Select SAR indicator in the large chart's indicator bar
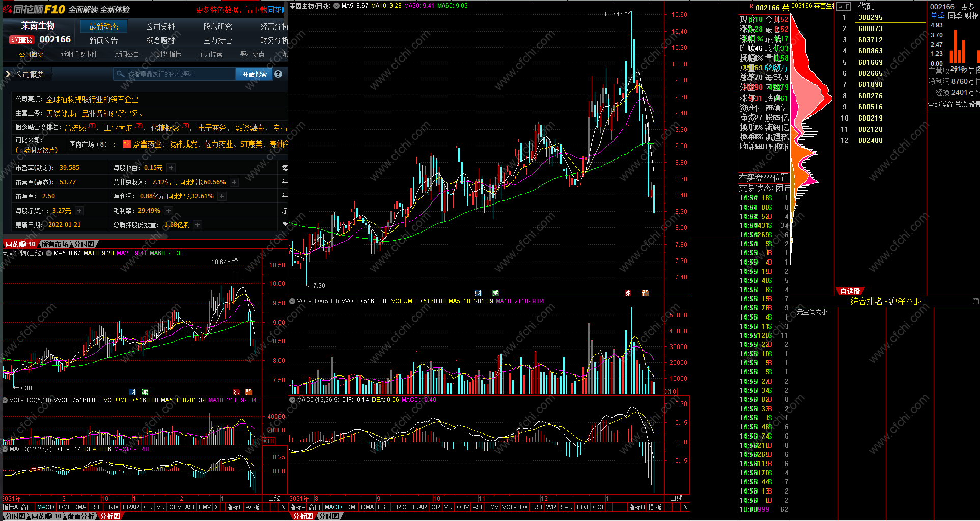The height and width of the screenshot is (521, 980). click(567, 507)
